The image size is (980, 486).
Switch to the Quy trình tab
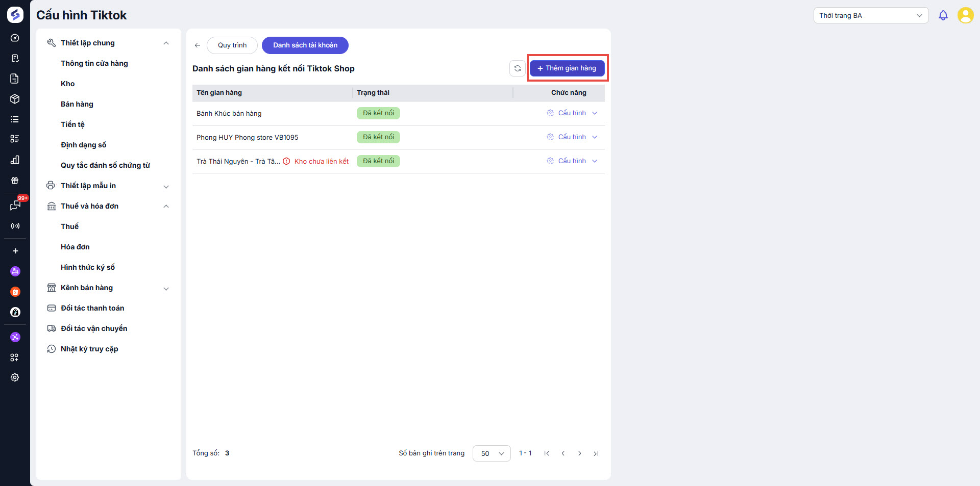(232, 45)
